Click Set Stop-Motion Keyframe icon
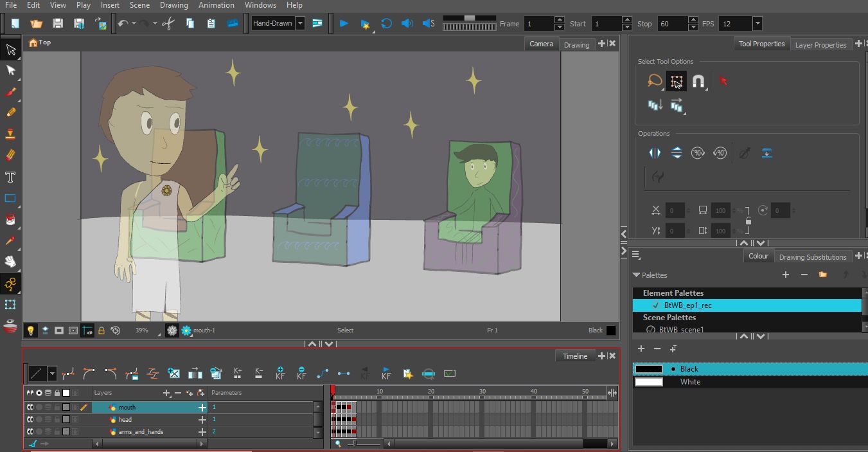 344,372
